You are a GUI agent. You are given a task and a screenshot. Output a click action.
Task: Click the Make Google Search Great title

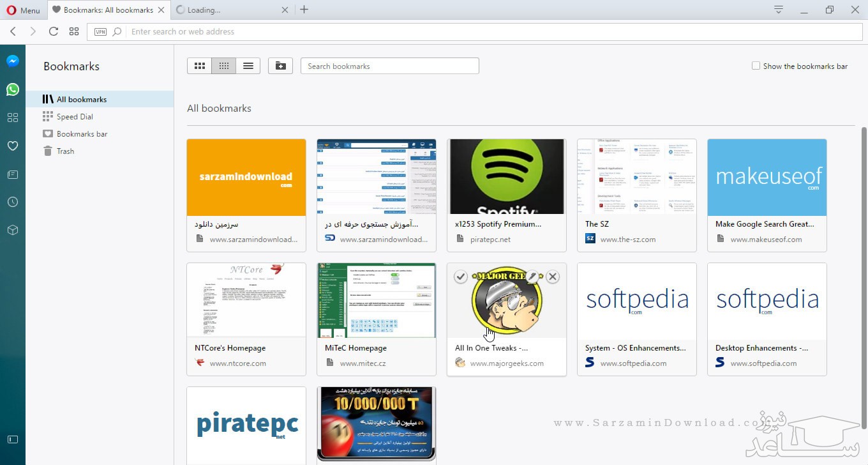[765, 224]
